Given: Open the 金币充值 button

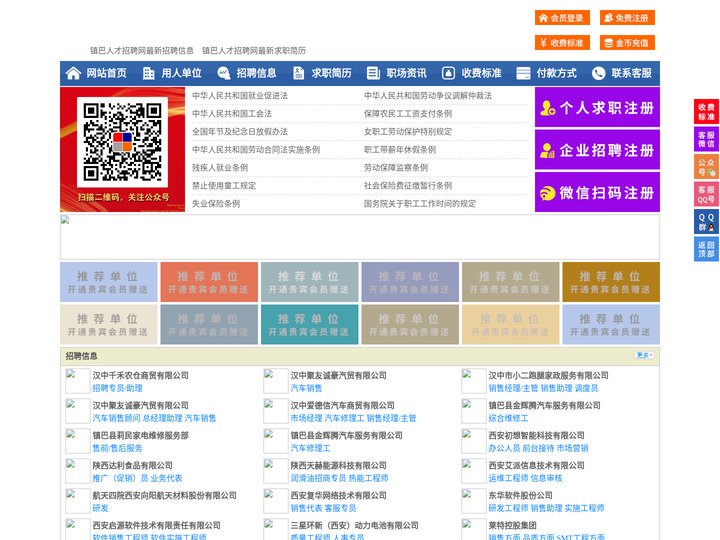Looking at the screenshot, I should (627, 43).
